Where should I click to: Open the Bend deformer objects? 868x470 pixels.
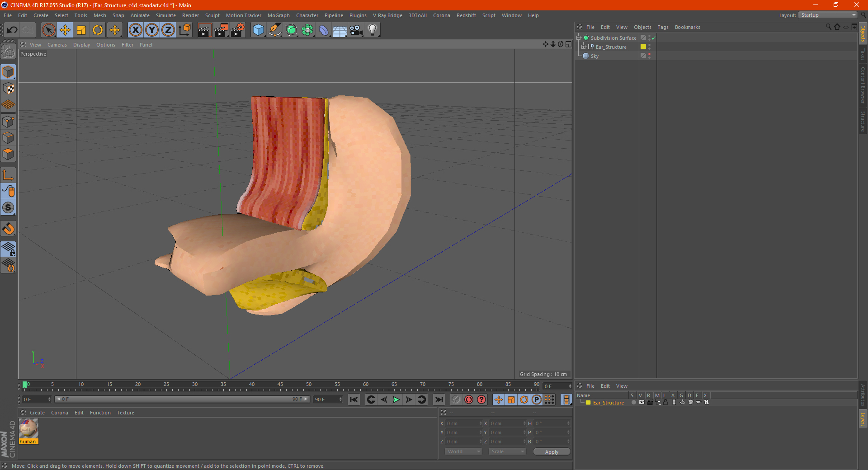pyautogui.click(x=324, y=30)
